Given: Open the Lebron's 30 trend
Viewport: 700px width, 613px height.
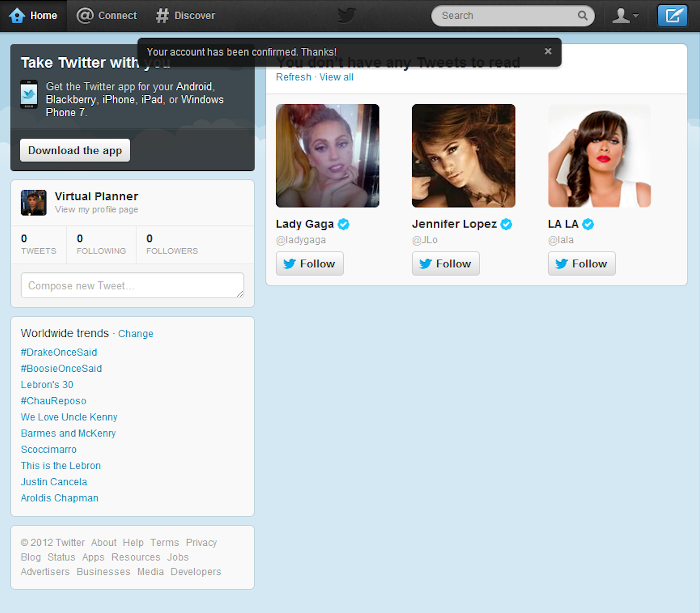Looking at the screenshot, I should 47,385.
